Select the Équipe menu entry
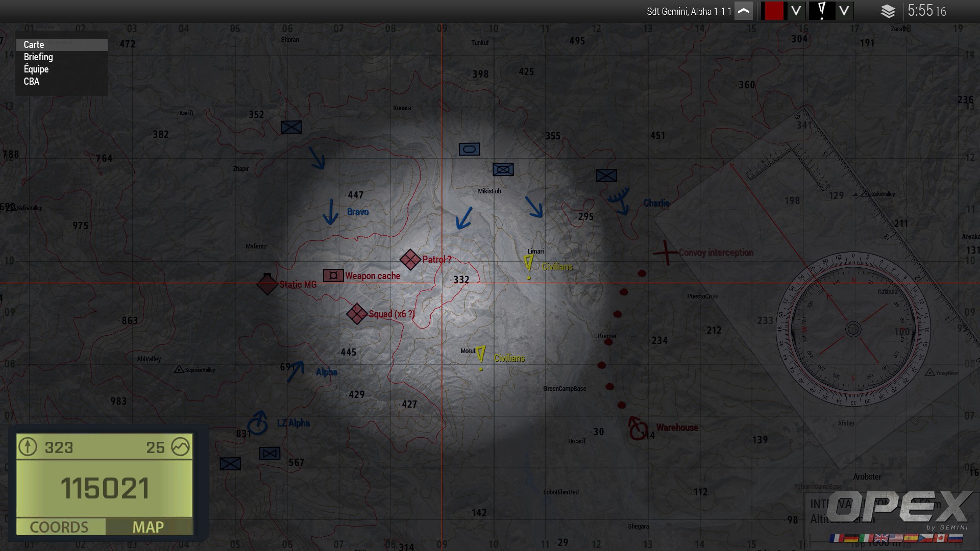 pos(36,69)
